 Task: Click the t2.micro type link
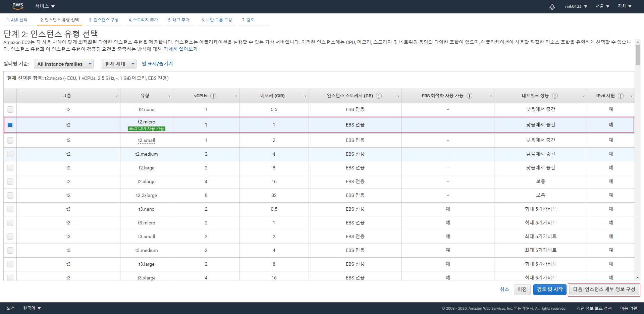click(147, 122)
